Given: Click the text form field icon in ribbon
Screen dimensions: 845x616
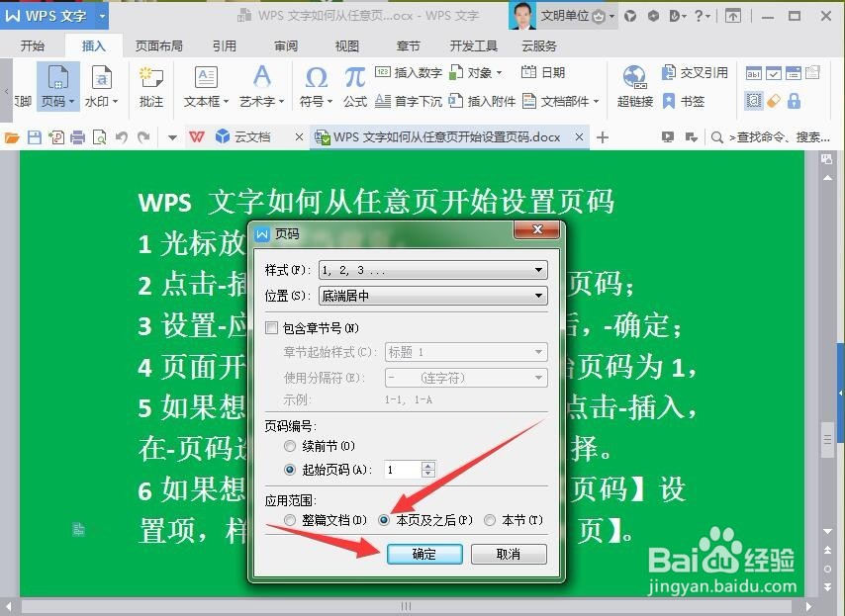Looking at the screenshot, I should 753,73.
